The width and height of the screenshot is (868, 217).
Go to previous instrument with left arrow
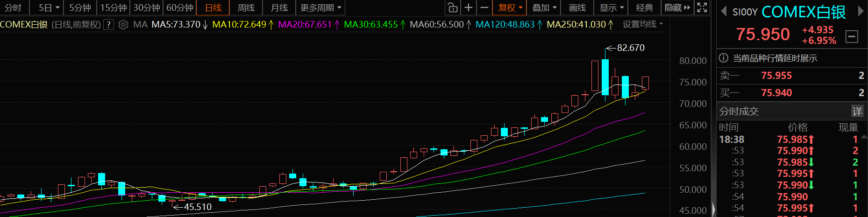click(x=724, y=11)
